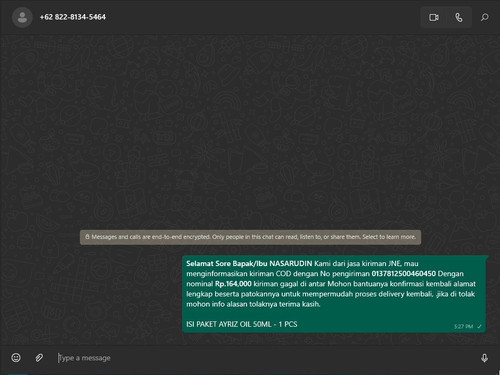Click ISI PAKET AYRIZ OIL 50ML line

(x=242, y=324)
